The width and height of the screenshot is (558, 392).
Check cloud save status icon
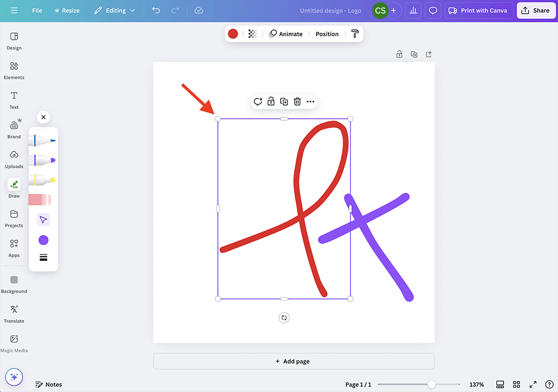pyautogui.click(x=199, y=10)
